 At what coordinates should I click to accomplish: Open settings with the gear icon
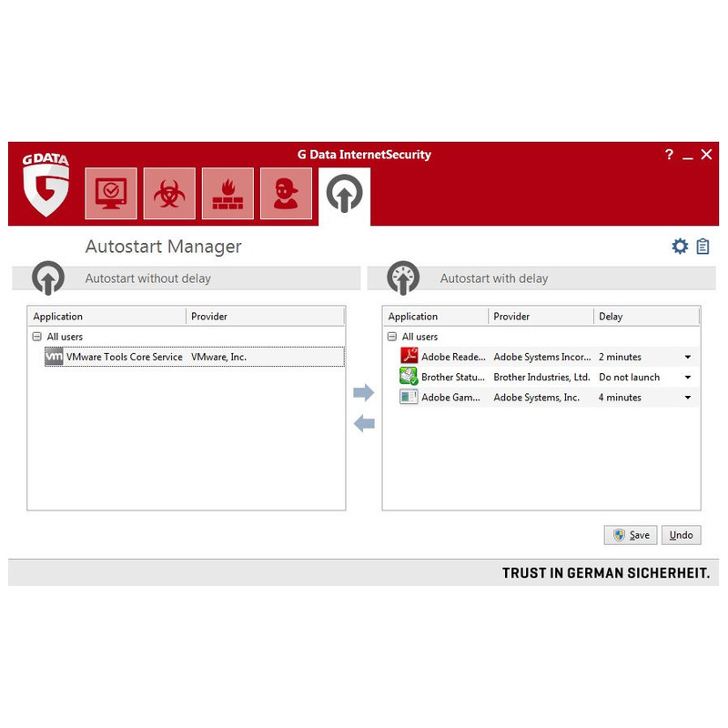coord(680,246)
